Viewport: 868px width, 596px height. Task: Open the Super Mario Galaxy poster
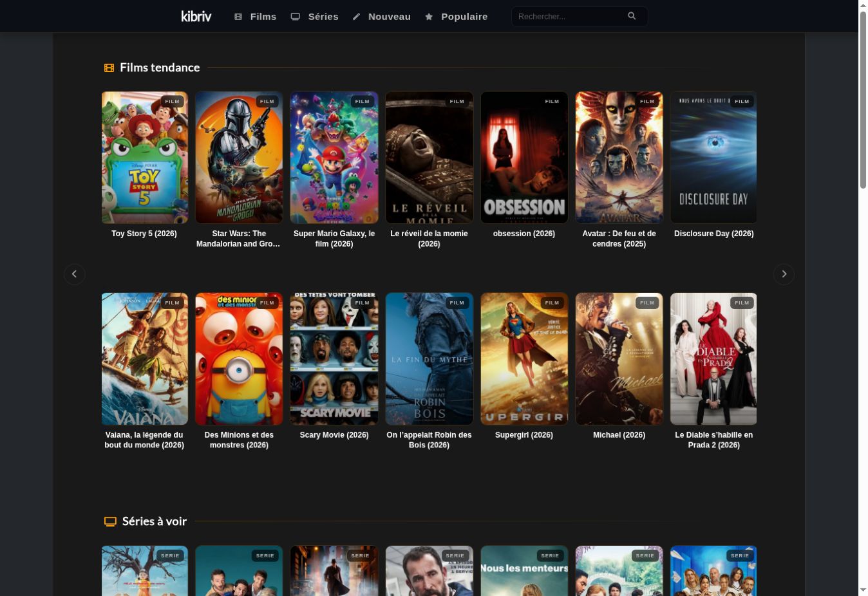pyautogui.click(x=334, y=158)
